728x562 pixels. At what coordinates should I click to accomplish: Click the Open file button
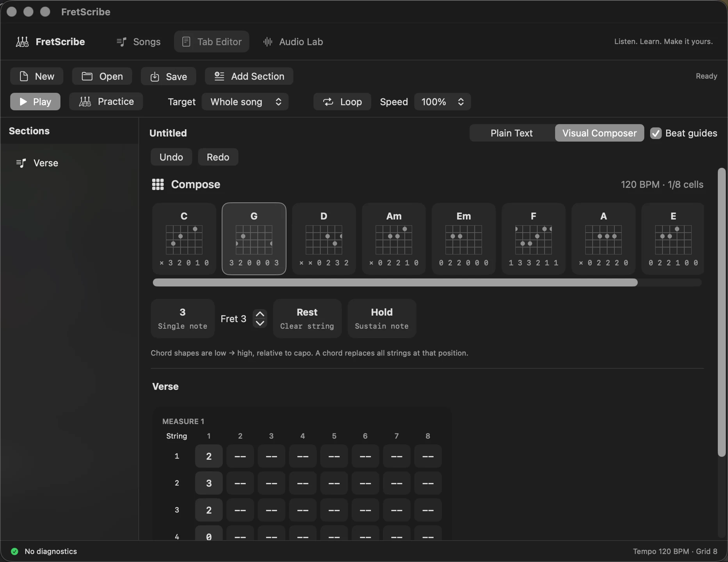coord(102,76)
